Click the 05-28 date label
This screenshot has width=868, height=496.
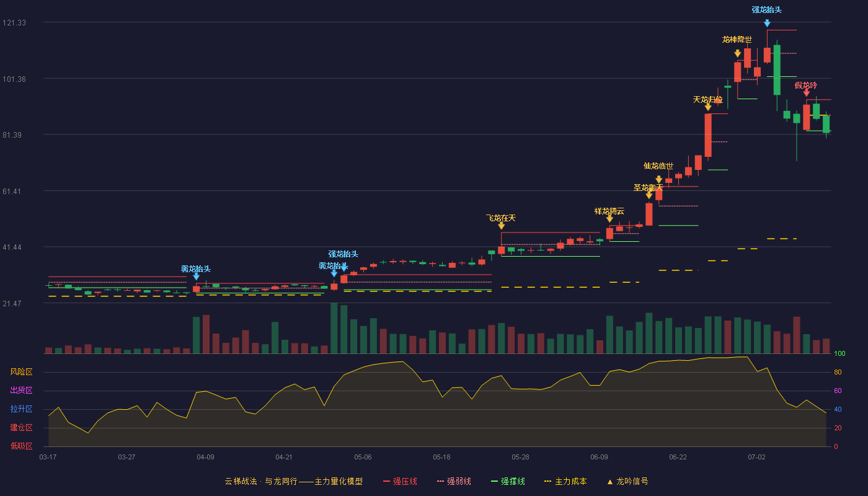(520, 457)
